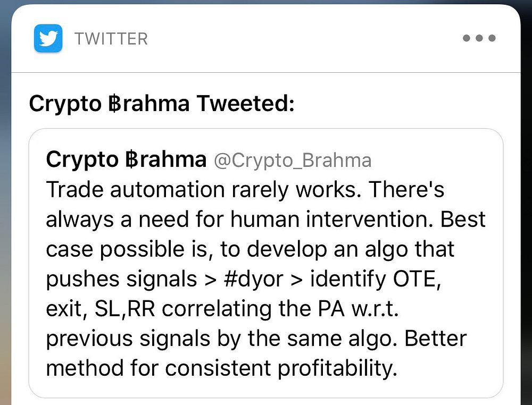Screen dimensions: 532x405
Task: Click the Bitcoin symbol in tweet author name
Action: pos(131,159)
